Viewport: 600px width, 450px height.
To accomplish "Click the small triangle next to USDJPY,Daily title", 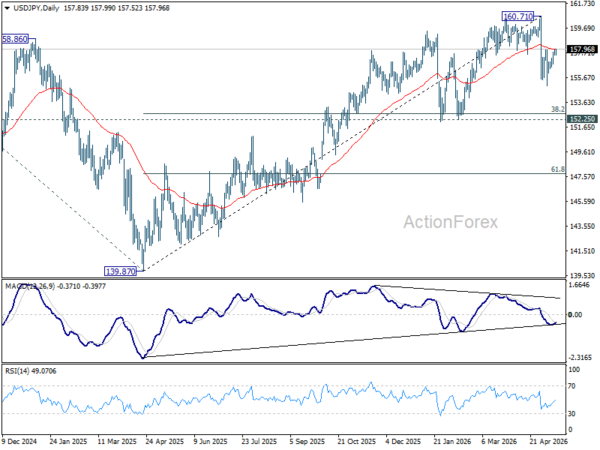I will [8, 8].
